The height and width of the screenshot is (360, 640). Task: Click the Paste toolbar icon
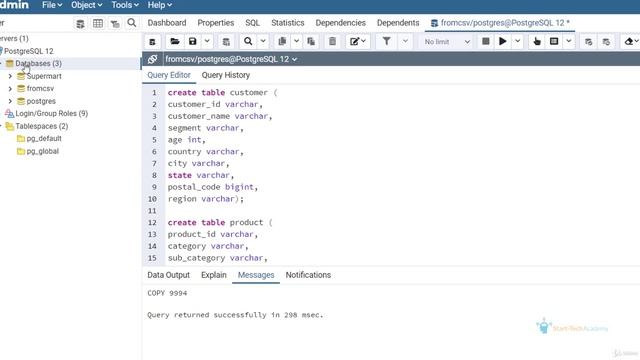coord(311,41)
